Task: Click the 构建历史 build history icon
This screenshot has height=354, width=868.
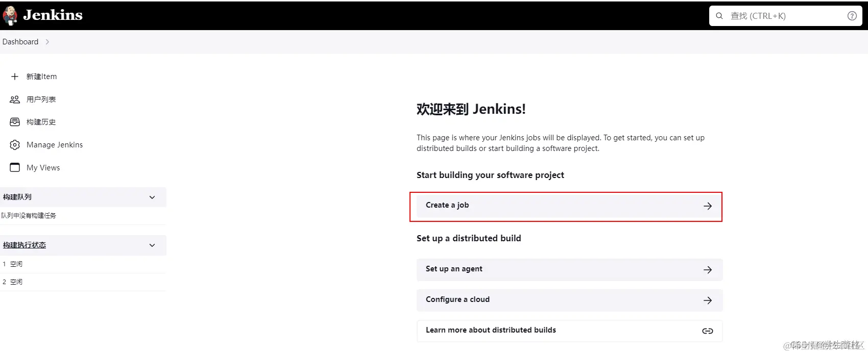Action: click(15, 122)
